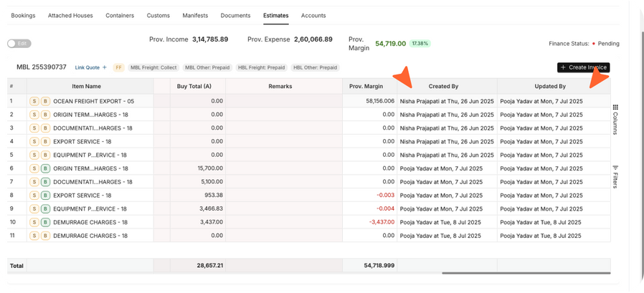Viewport: 644px width, 293px height.
Task: Click green B badge on row 7
Action: pyautogui.click(x=45, y=182)
